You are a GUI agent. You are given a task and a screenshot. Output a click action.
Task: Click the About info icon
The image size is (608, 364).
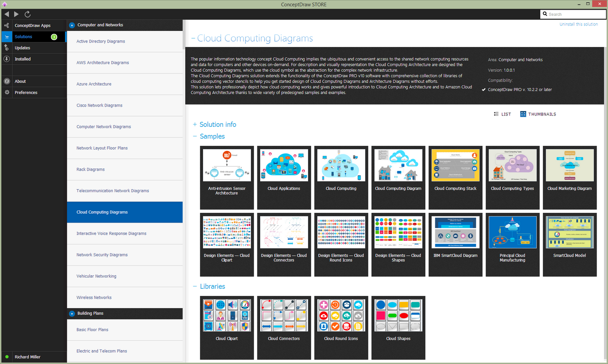tap(6, 81)
